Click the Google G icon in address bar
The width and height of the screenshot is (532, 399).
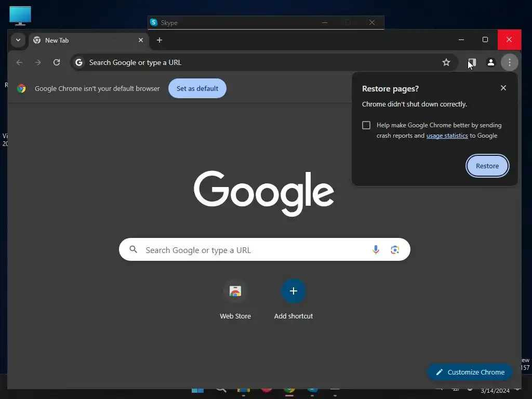coord(79,62)
